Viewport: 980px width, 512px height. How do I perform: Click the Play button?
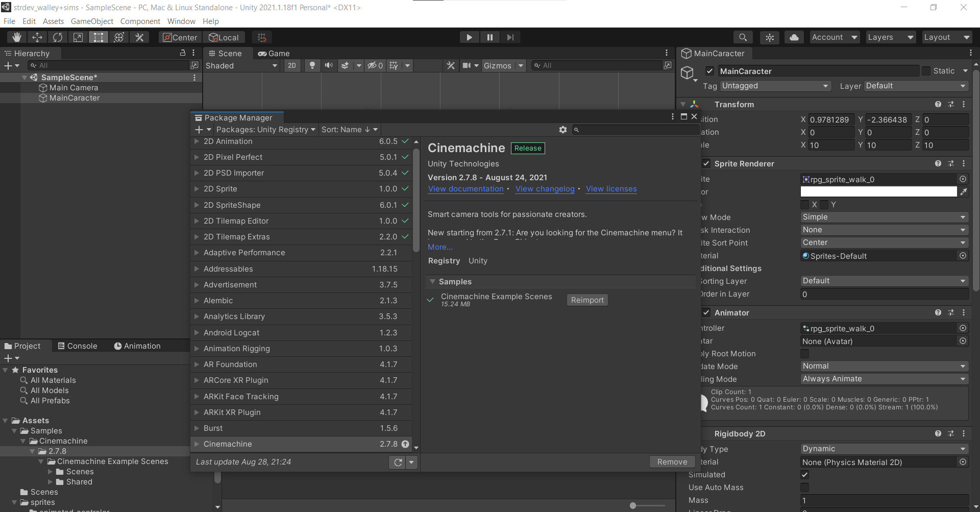[x=469, y=37]
